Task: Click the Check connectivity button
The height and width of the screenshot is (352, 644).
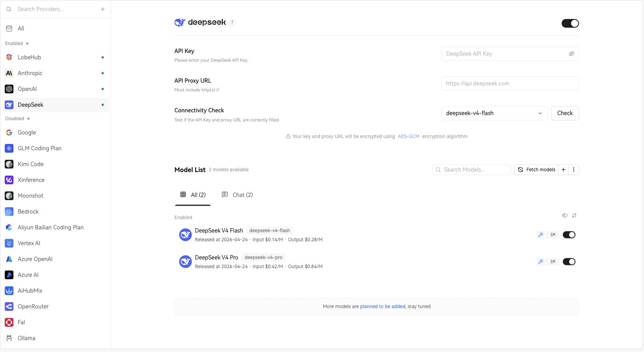Action: 565,113
